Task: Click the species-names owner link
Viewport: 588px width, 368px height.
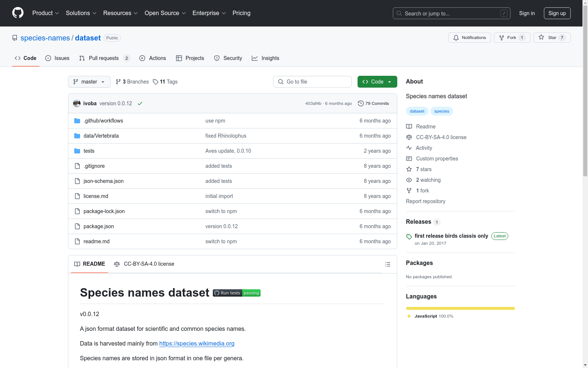Action: 45,38
